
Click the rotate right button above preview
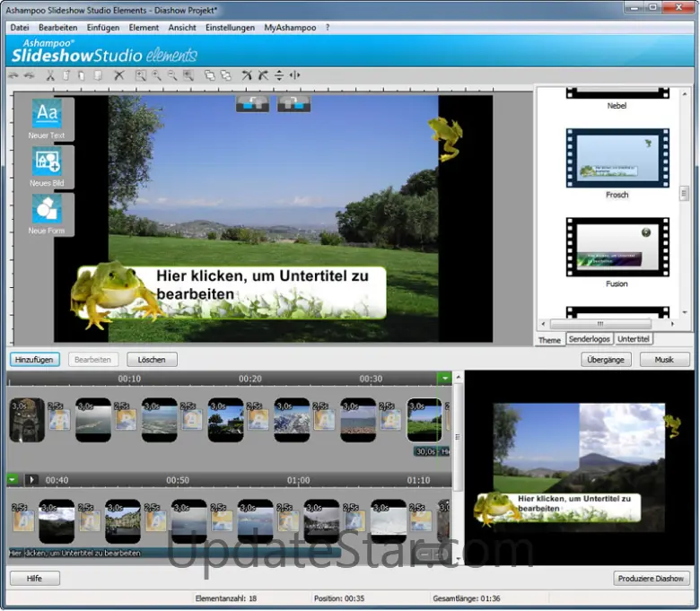(x=293, y=103)
